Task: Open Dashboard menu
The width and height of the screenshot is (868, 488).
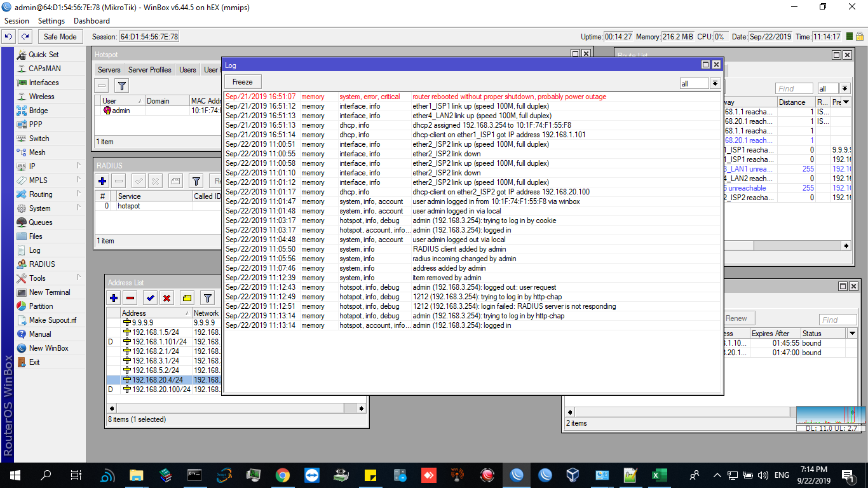Action: click(x=92, y=21)
